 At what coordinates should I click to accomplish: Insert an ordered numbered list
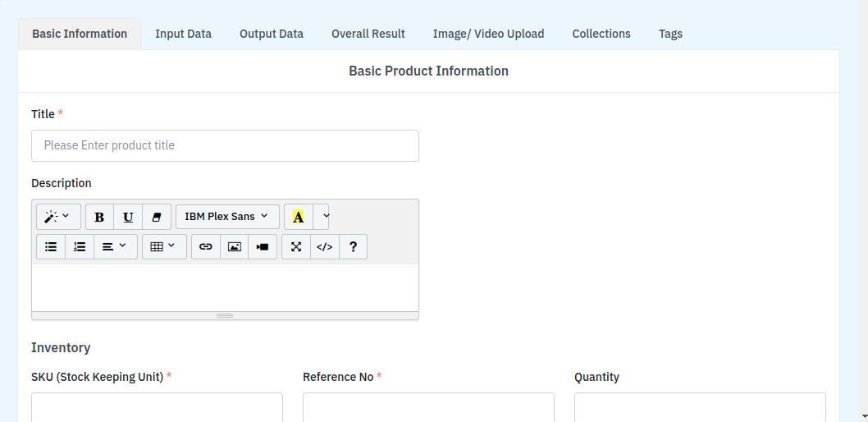[x=80, y=246]
